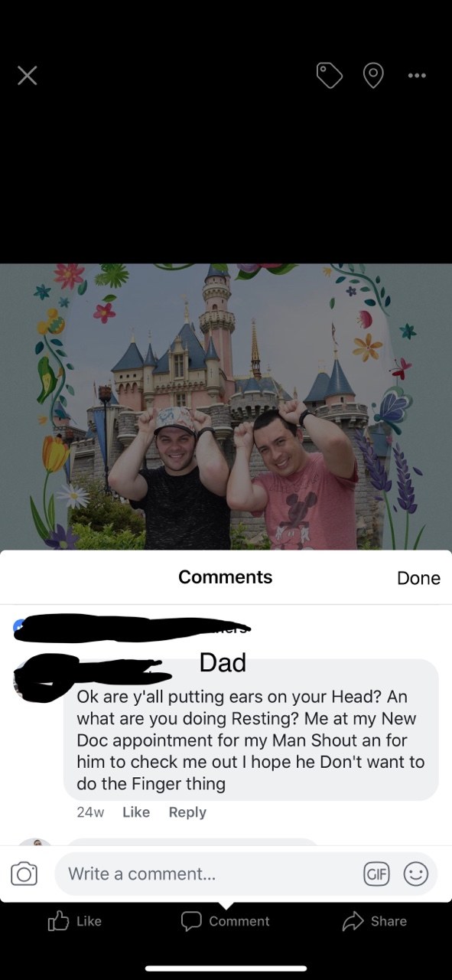Tap the tag photo icon
This screenshot has height=980, width=452.
330,75
